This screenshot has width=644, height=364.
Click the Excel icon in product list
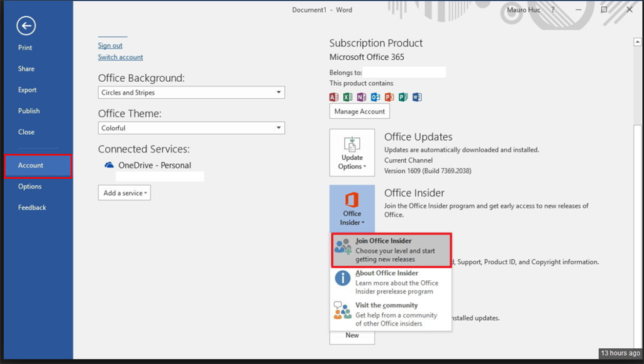(348, 97)
